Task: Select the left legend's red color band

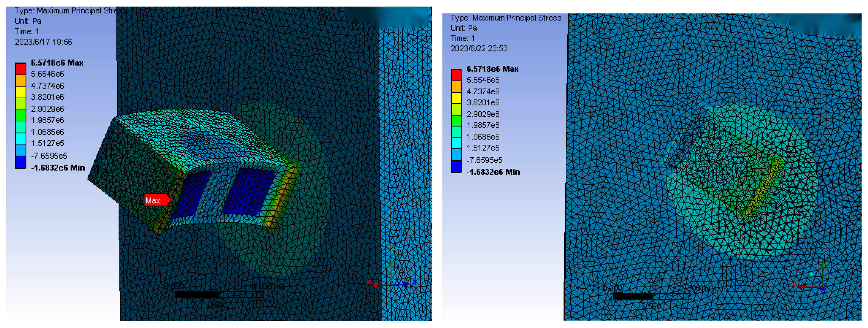Action: [x=20, y=69]
